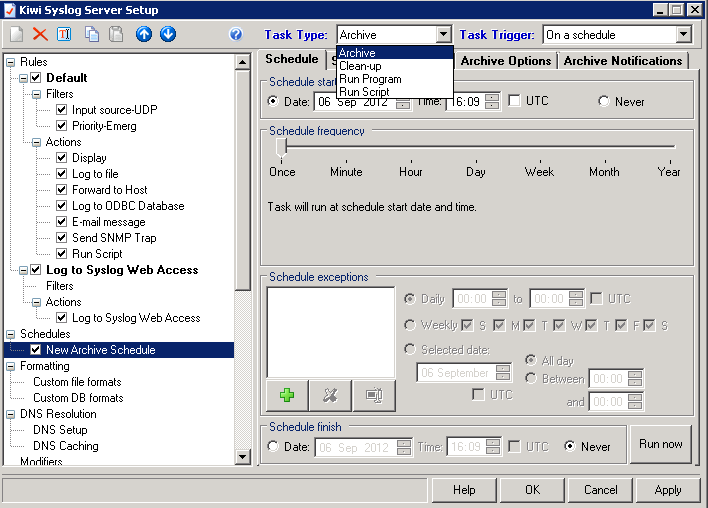This screenshot has width=708, height=508.
Task: Collapse the Rules tree node
Action: click(x=10, y=62)
